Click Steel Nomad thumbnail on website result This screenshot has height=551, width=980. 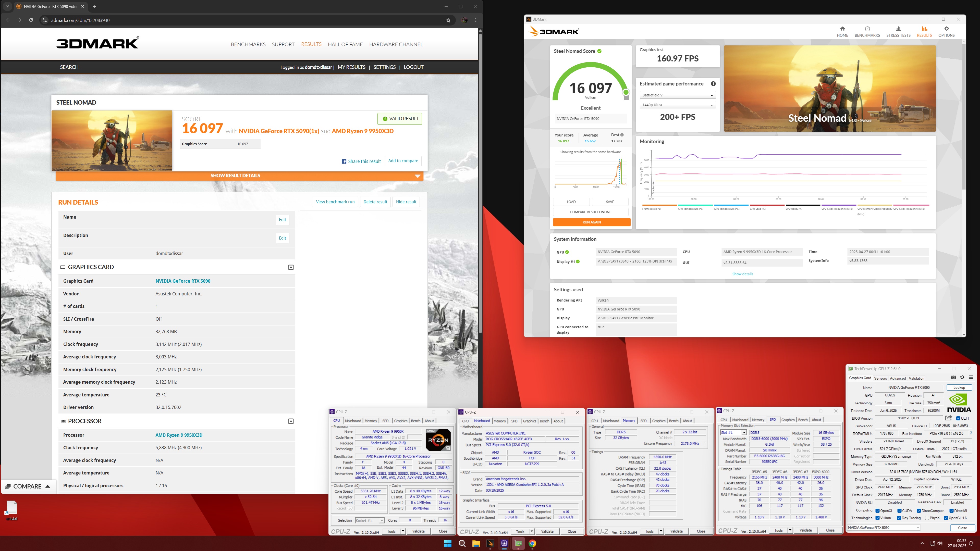tap(112, 141)
